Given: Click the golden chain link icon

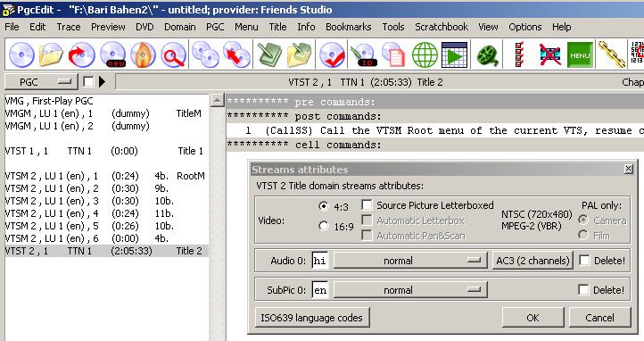Looking at the screenshot, I should [x=611, y=54].
